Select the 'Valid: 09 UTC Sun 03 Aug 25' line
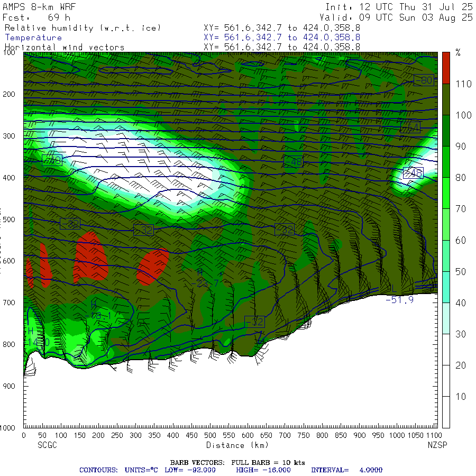Screen dimensions: 476x476 coord(396,17)
